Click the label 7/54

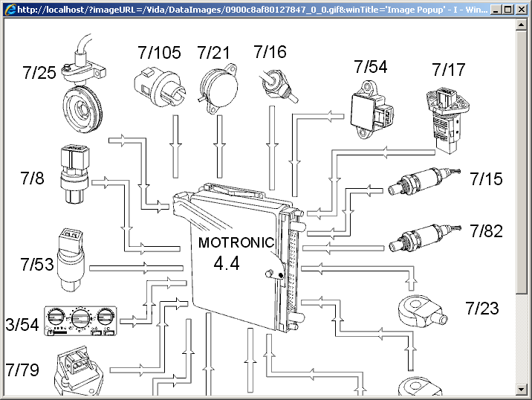(371, 67)
